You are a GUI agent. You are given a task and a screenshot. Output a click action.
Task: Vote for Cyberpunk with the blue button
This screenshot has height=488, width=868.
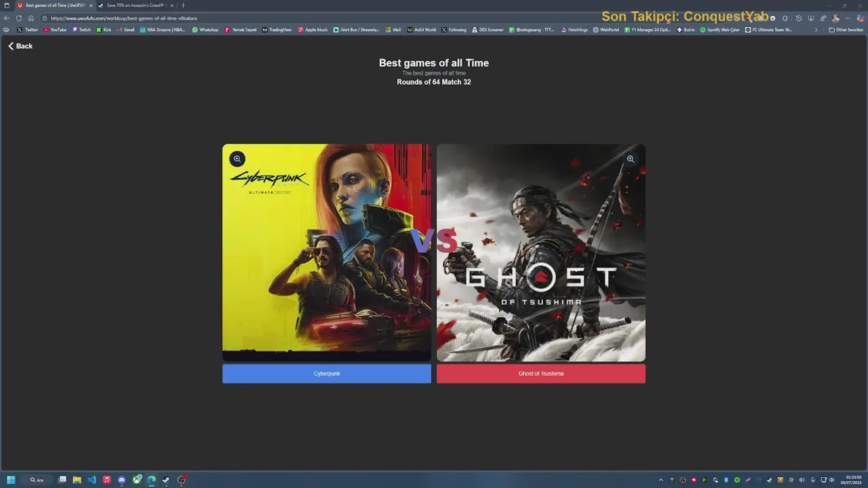pos(327,373)
